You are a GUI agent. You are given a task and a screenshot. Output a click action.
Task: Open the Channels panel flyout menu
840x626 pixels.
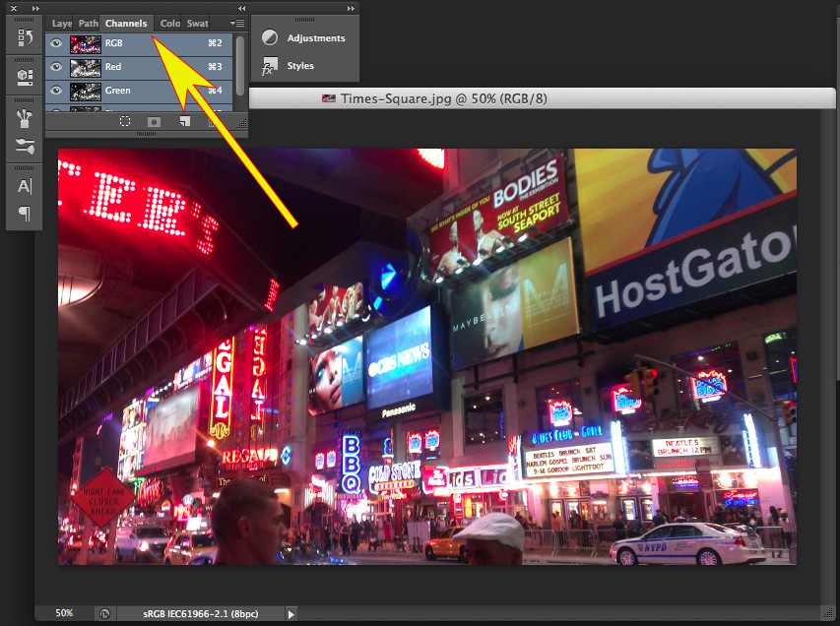pos(236,23)
